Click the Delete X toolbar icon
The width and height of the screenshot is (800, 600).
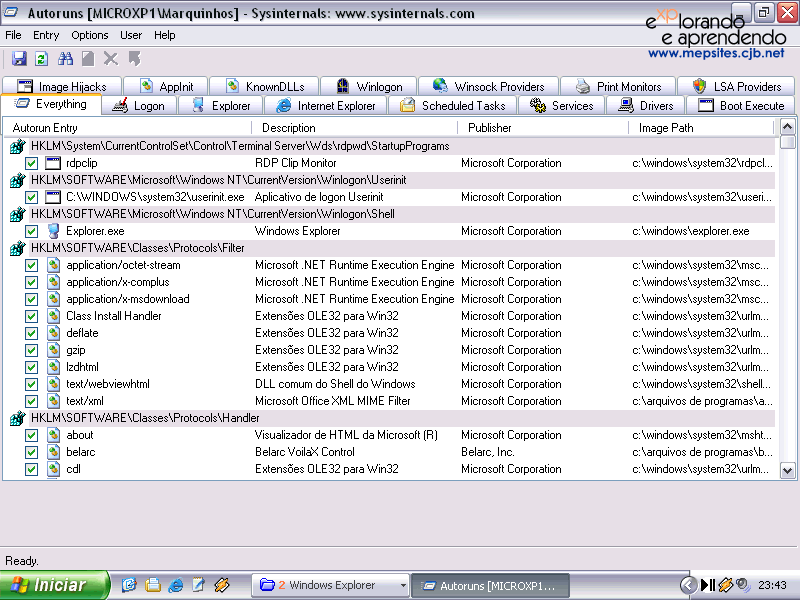point(111,59)
